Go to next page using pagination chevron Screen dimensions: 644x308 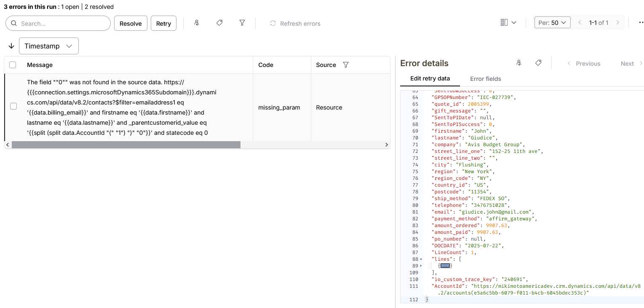(618, 23)
